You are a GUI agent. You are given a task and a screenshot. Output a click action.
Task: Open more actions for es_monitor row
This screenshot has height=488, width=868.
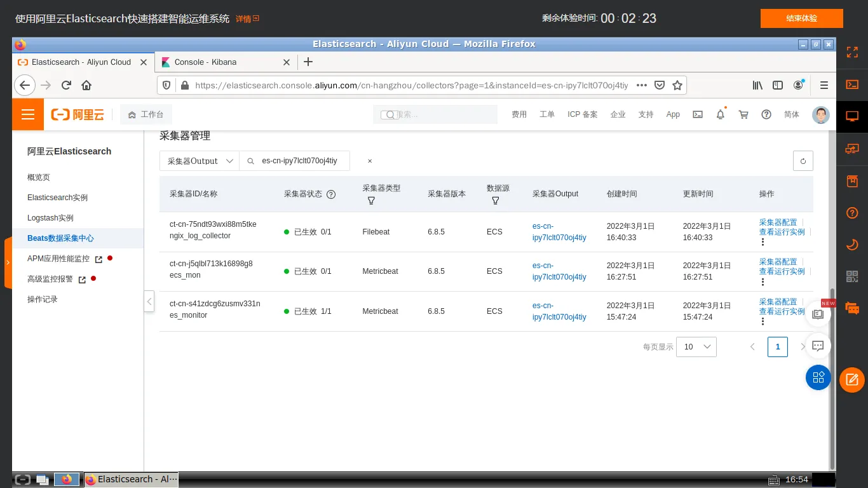[x=763, y=321]
